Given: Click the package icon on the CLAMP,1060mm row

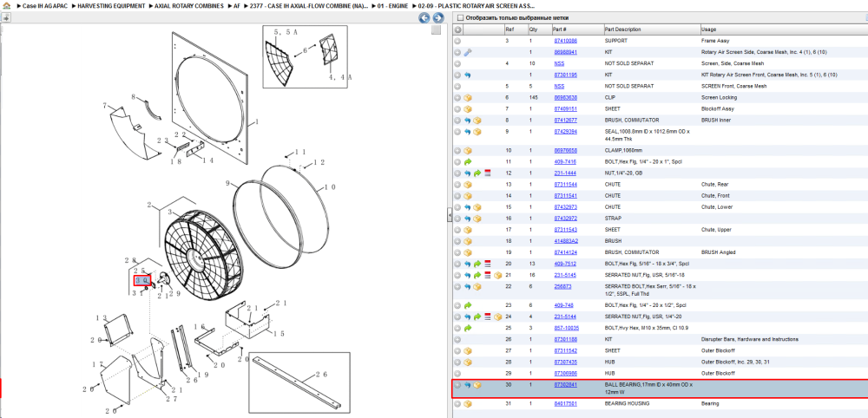Looking at the screenshot, I should point(468,151).
